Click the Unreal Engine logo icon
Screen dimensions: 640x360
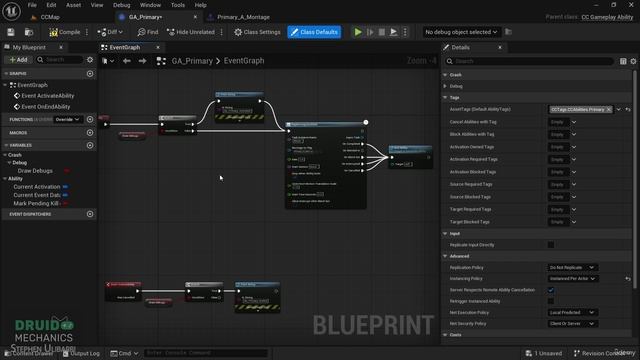[11, 11]
